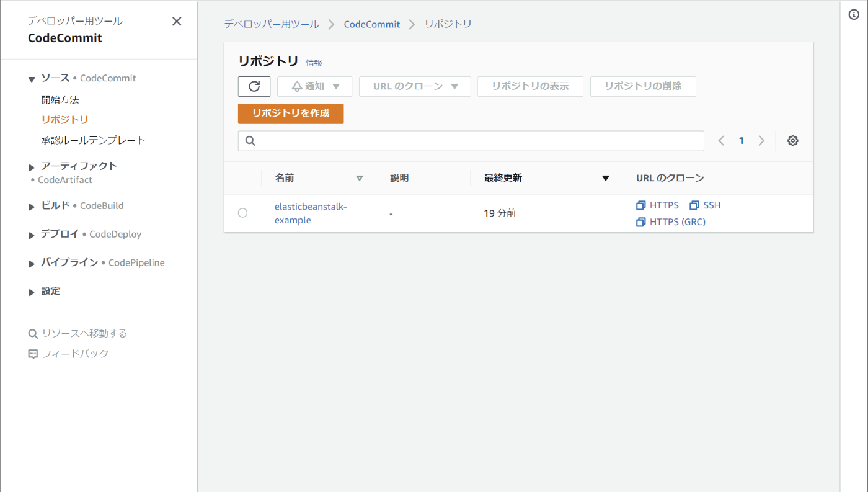Open the info panel icon at top right
Viewport: 868px width, 492px height.
click(854, 15)
